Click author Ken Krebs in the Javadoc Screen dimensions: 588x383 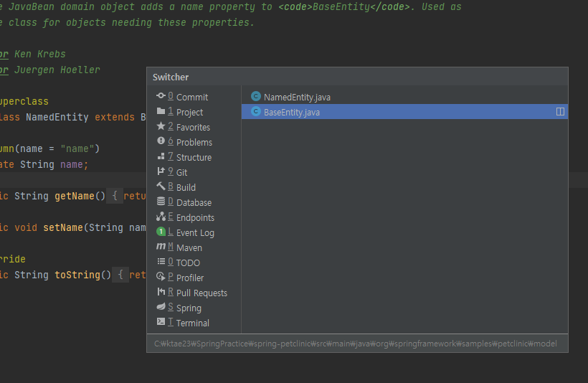pos(40,54)
